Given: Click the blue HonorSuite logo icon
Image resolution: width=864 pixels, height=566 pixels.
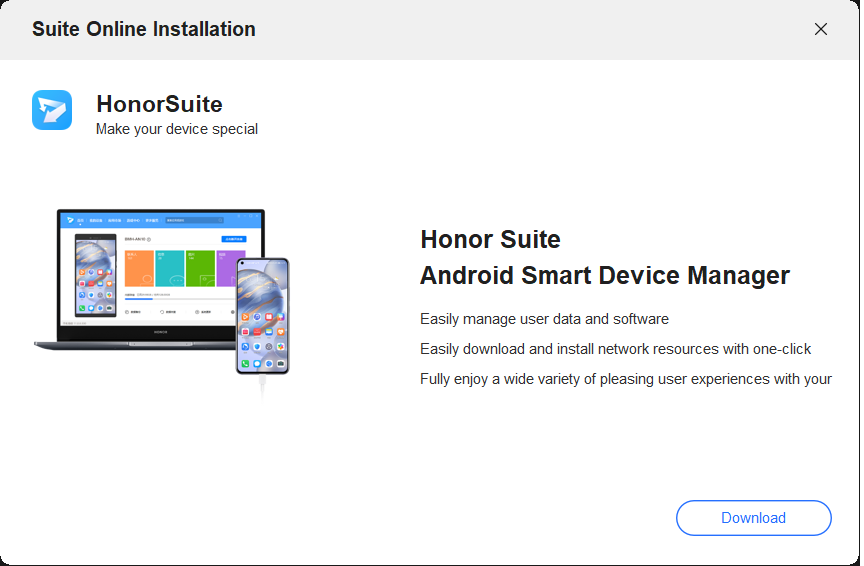Looking at the screenshot, I should point(52,110).
